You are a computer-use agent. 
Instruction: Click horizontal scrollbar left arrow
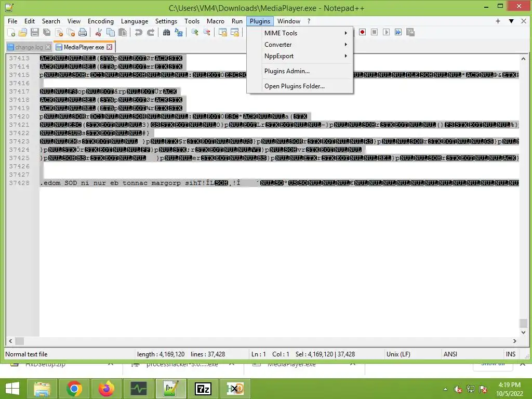[10, 341]
